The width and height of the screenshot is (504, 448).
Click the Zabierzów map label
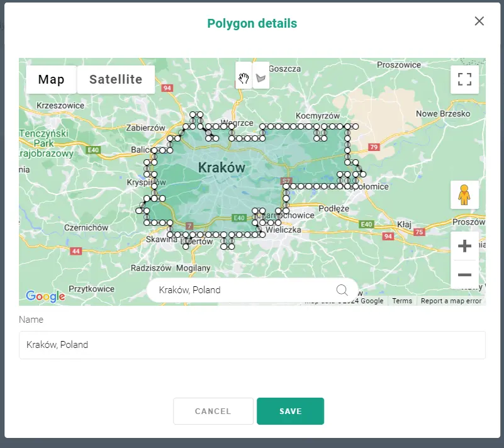pos(145,128)
